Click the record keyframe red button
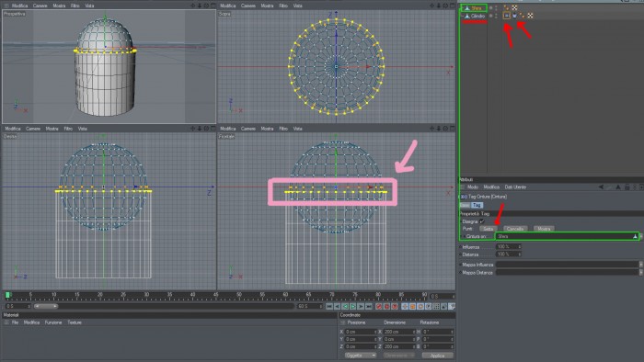Viewport: 644px width, 362px height. coord(378,306)
